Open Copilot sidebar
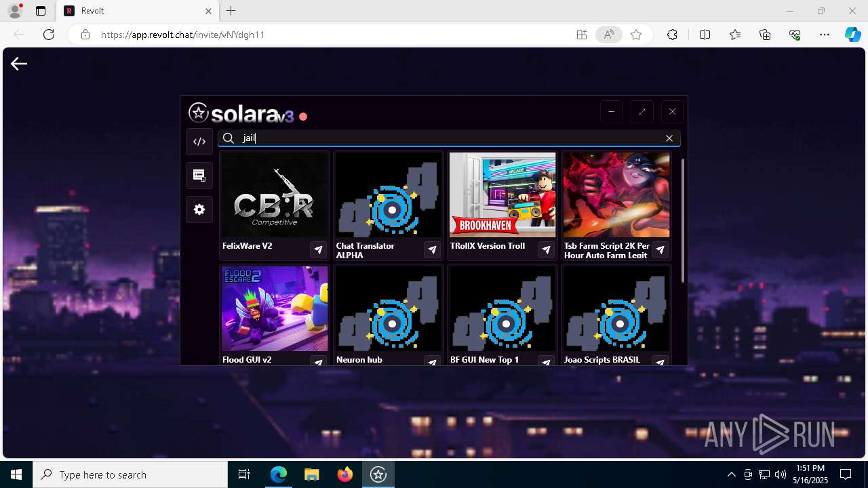This screenshot has width=868, height=488. pos(852,35)
